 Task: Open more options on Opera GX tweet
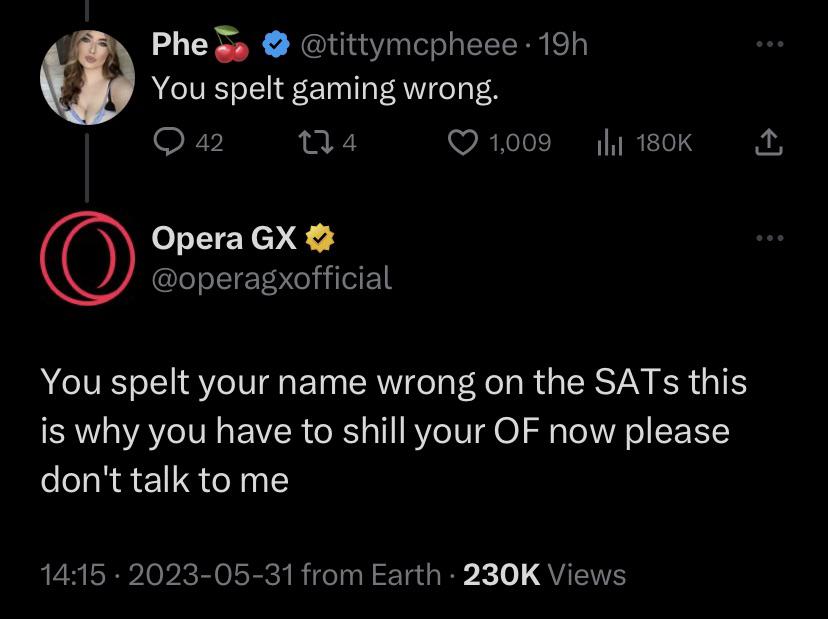coord(767,239)
